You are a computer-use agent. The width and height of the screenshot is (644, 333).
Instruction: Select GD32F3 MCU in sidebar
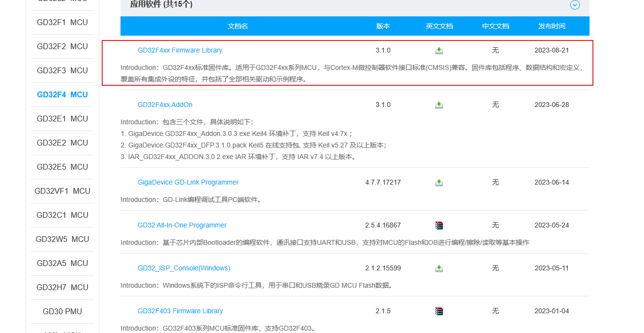click(x=63, y=70)
